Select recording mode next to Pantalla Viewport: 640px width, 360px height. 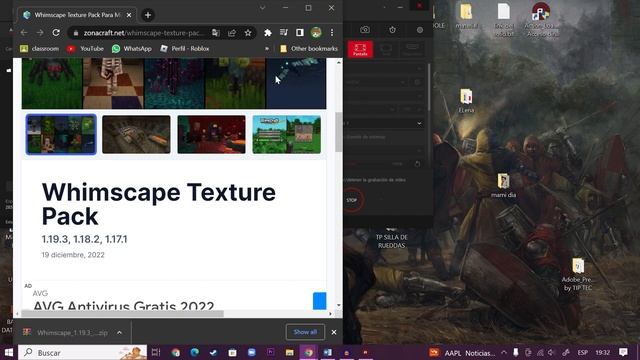[386, 49]
